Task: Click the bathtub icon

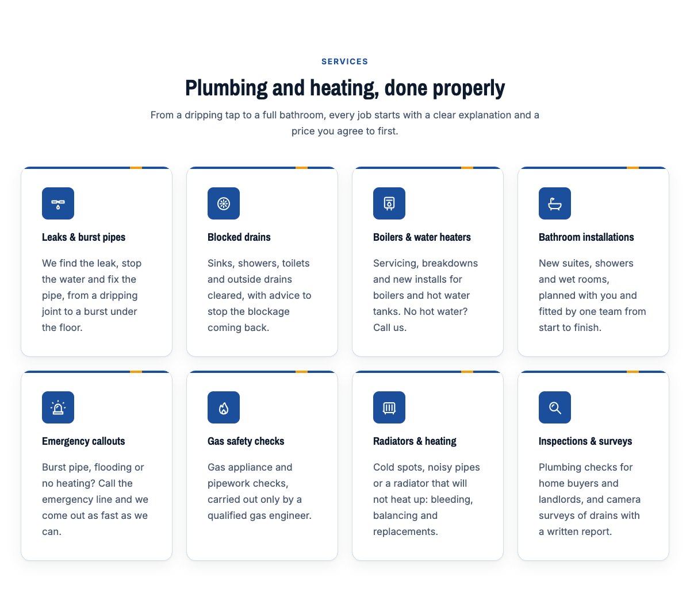Action: point(555,203)
